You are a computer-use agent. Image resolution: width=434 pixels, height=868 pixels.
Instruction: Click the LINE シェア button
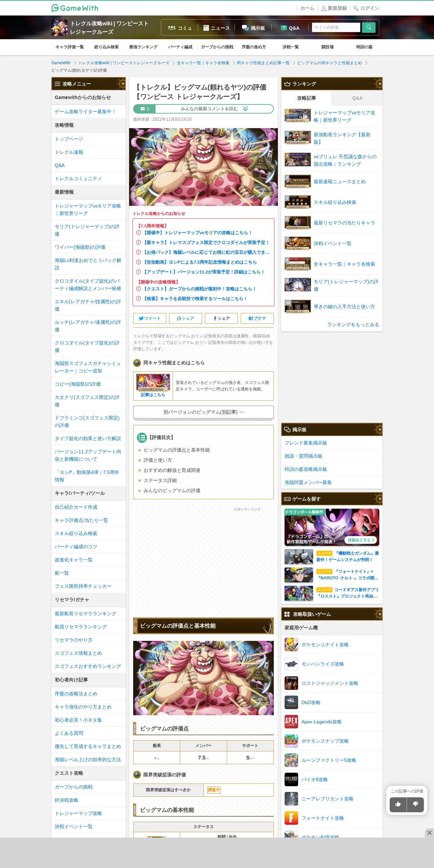(185, 318)
